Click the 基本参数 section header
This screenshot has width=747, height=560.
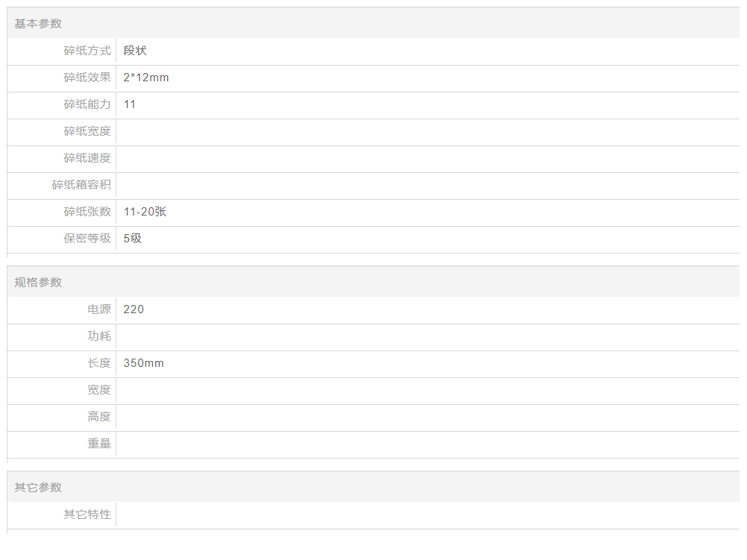pyautogui.click(x=38, y=24)
